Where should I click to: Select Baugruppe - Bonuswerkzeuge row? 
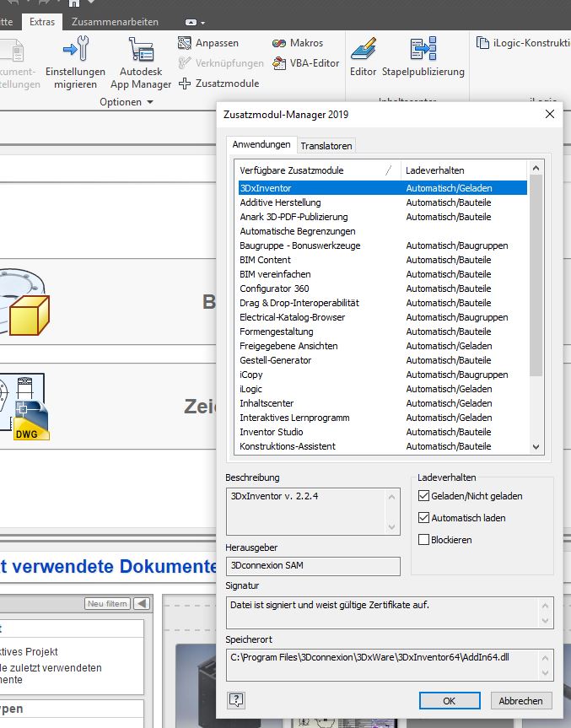click(383, 245)
